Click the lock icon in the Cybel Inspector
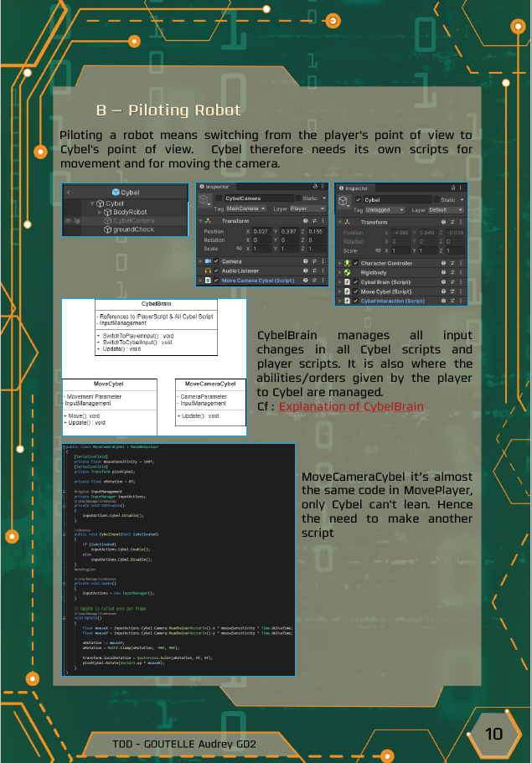532x763 pixels. click(x=452, y=188)
